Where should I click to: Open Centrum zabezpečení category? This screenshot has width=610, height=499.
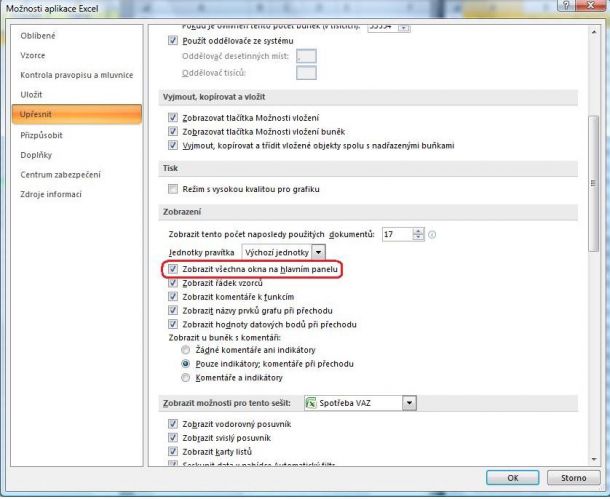(x=60, y=175)
